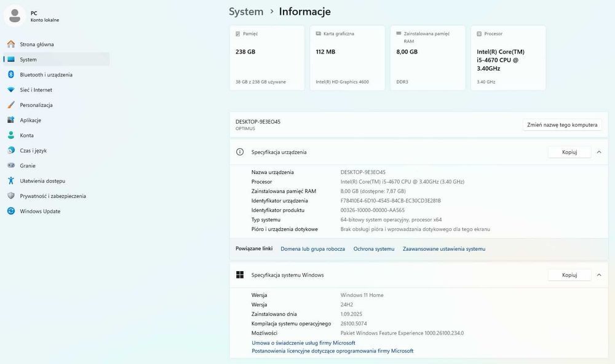
Task: Open Umowa o świadczenie usług Microsoft link
Action: coord(303,342)
